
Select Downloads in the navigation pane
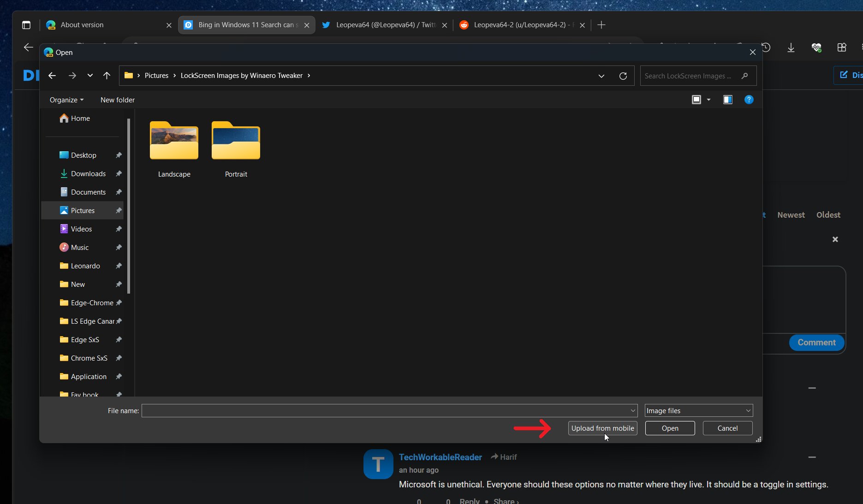point(83,174)
